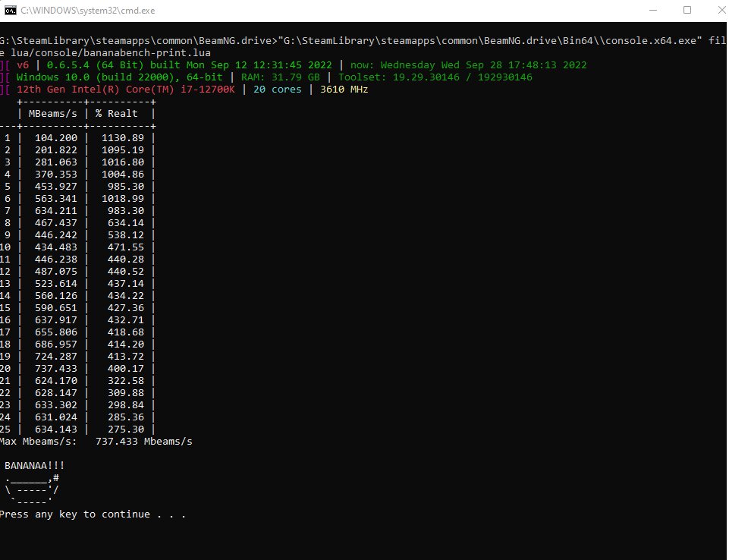This screenshot has width=729, height=560.
Task: Click the value 400.17 in row 20
Action: [126, 368]
